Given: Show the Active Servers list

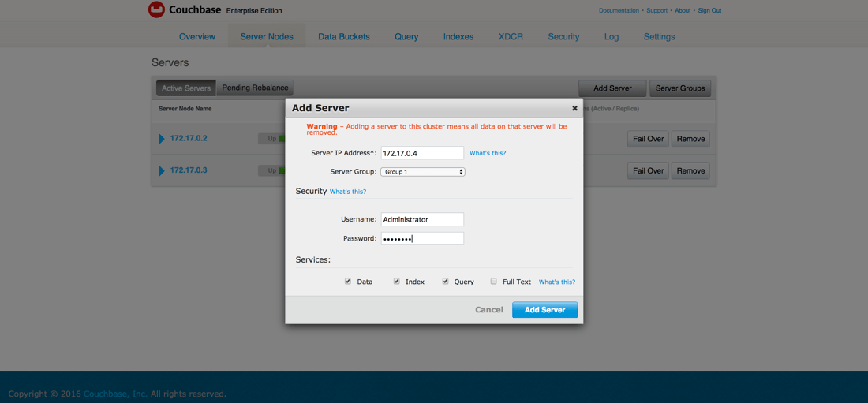Looking at the screenshot, I should [186, 88].
